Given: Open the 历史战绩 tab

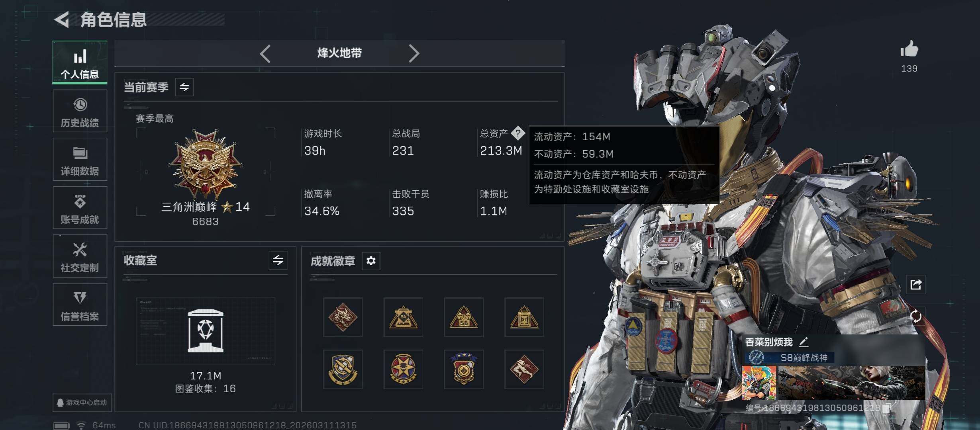Looking at the screenshot, I should 80,111.
